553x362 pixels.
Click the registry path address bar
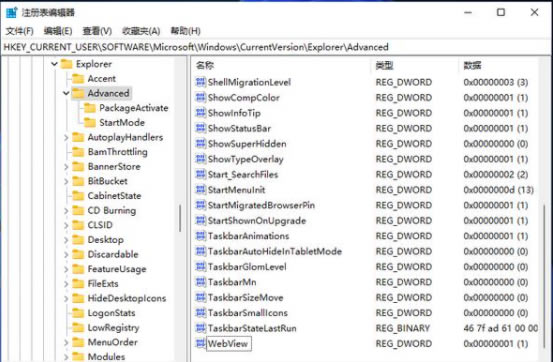(x=276, y=47)
